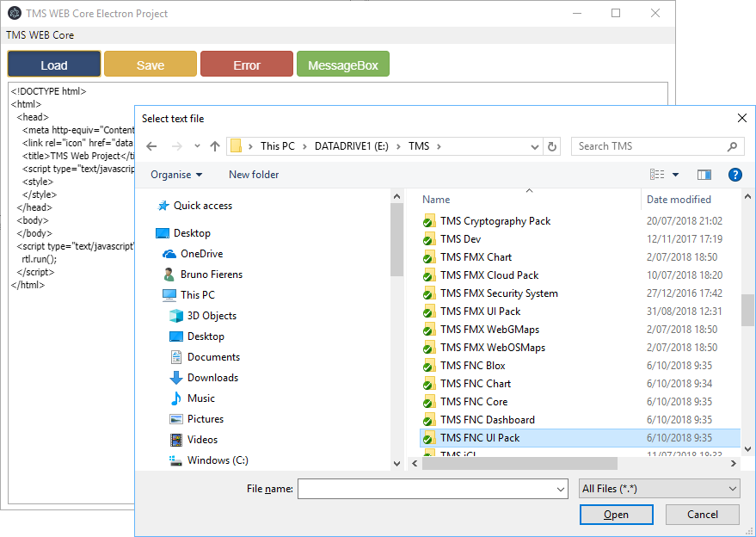Click the Load button in TMS WEB Core window

54,65
